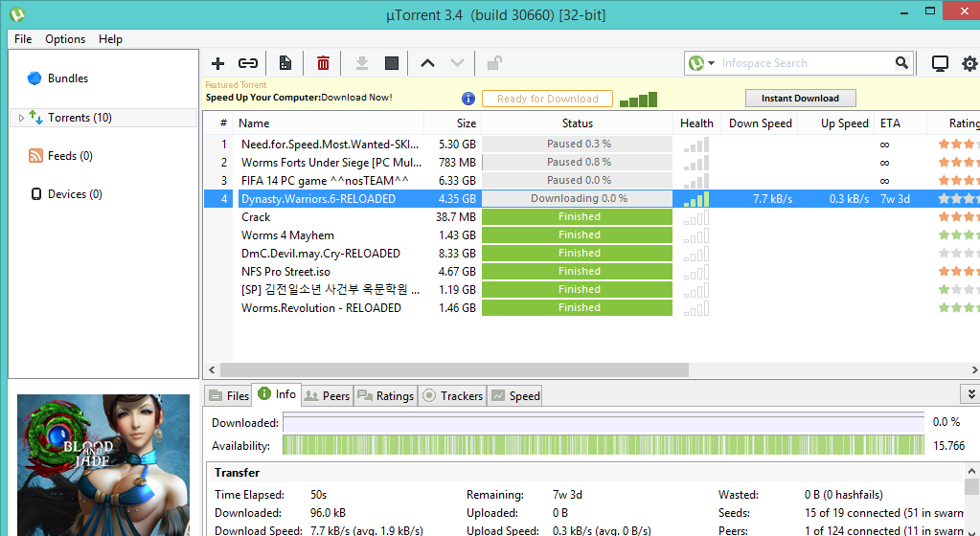Open the remote monitor icon in the toolbar
Image resolution: width=980 pixels, height=536 pixels.
pos(940,63)
